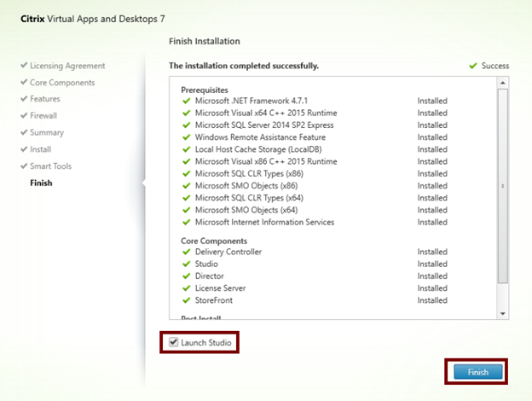Select the Summary step
The image size is (532, 401).
pyautogui.click(x=47, y=132)
